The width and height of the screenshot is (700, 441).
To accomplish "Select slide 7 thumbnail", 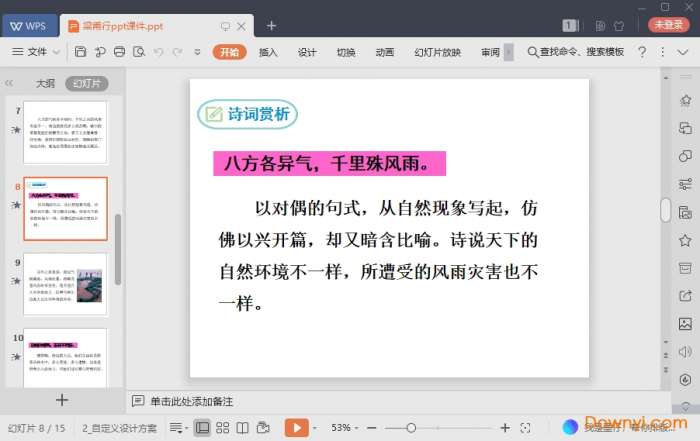I will (65, 133).
